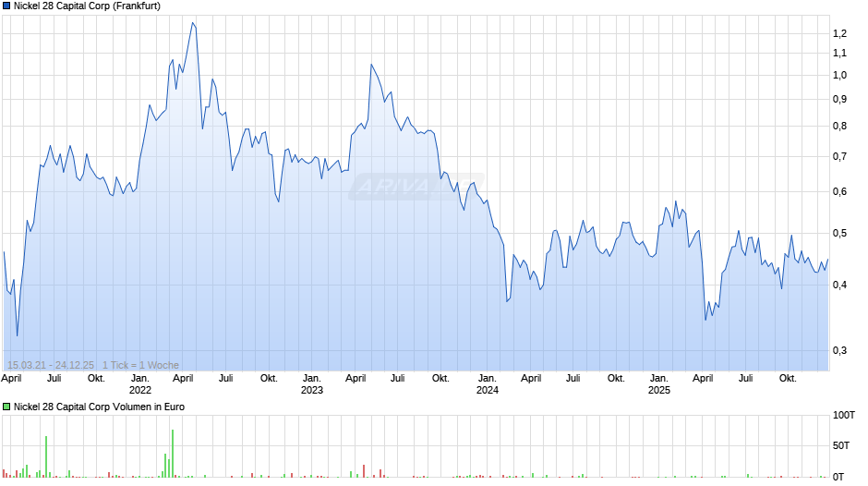Click the 50T volume axis label
This screenshot has height=486, width=868.
click(841, 446)
